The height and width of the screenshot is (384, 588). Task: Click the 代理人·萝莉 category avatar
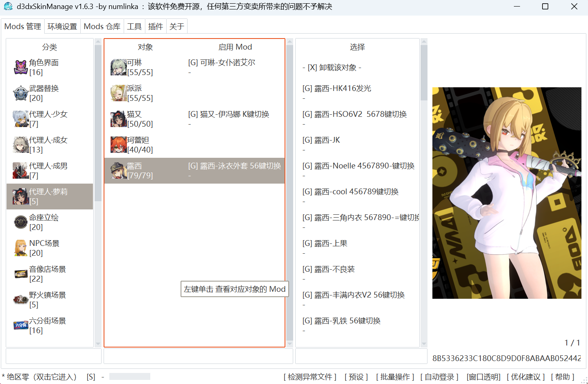(x=20, y=196)
